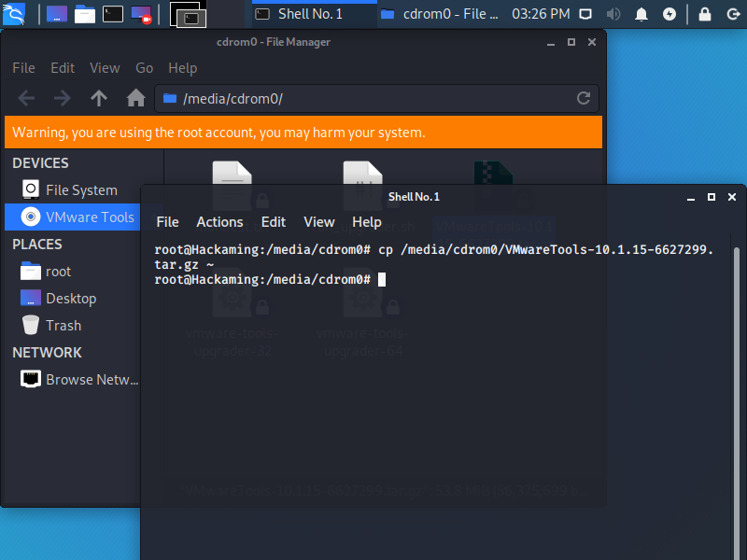Open the screen recorder panel icon
The height and width of the screenshot is (560, 747).
[142, 14]
